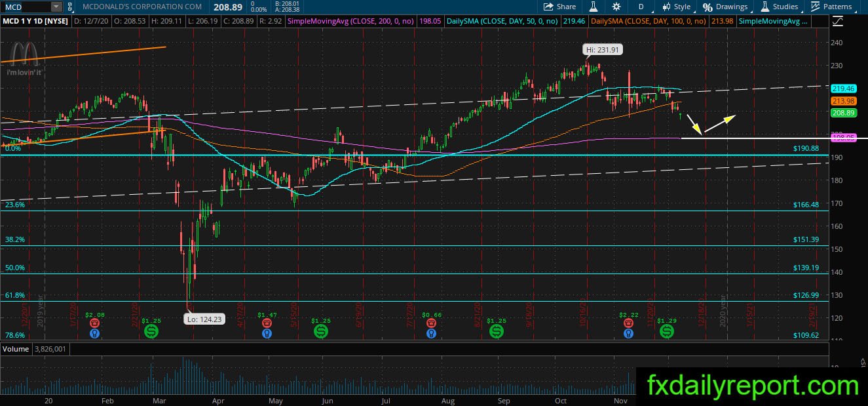Open the Style dropdown menu
868x406 pixels.
coord(677,7)
